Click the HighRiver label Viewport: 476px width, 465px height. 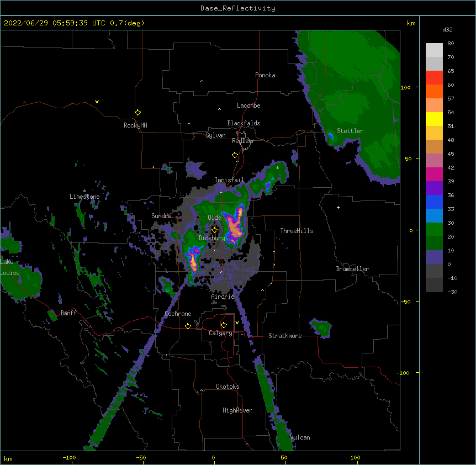click(x=237, y=410)
